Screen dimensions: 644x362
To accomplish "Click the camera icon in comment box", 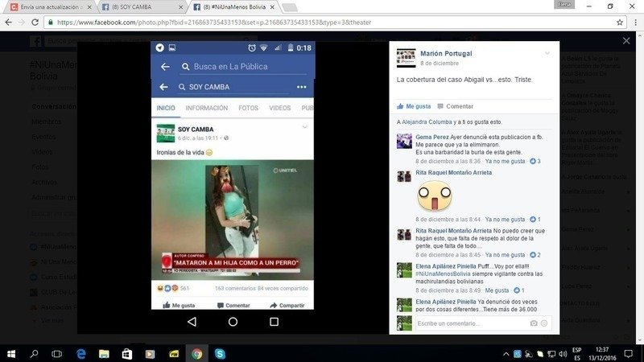I will coord(533,323).
